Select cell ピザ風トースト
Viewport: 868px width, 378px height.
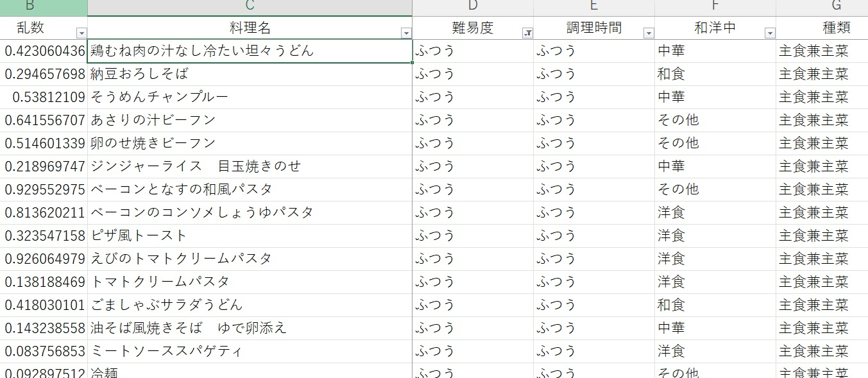click(250, 236)
